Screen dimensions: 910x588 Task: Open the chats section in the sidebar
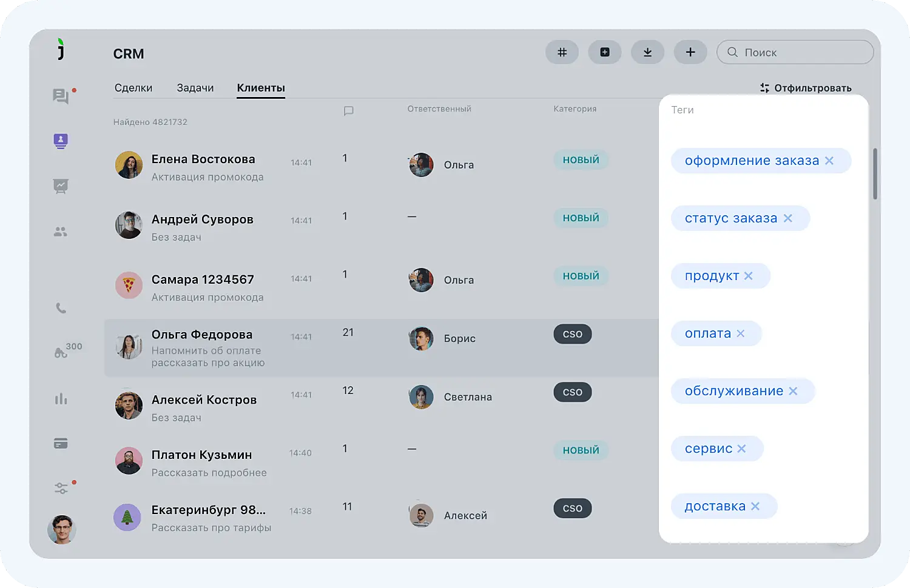[61, 96]
